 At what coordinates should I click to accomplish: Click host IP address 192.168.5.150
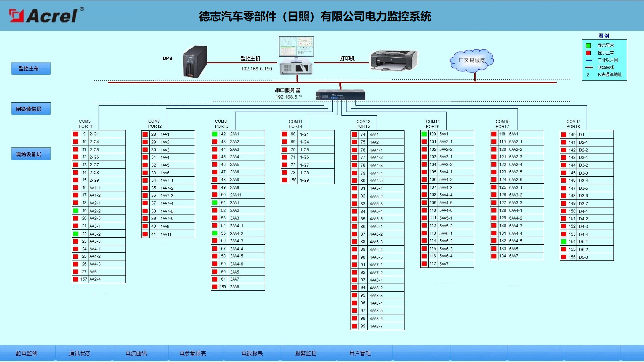(x=256, y=69)
